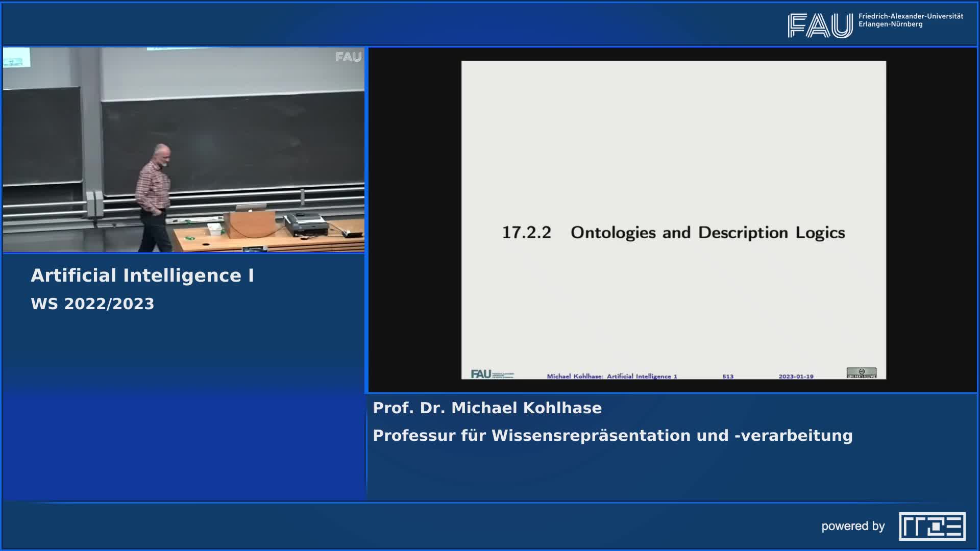
Task: Select the slide number '513' in footer
Action: pyautogui.click(x=728, y=375)
